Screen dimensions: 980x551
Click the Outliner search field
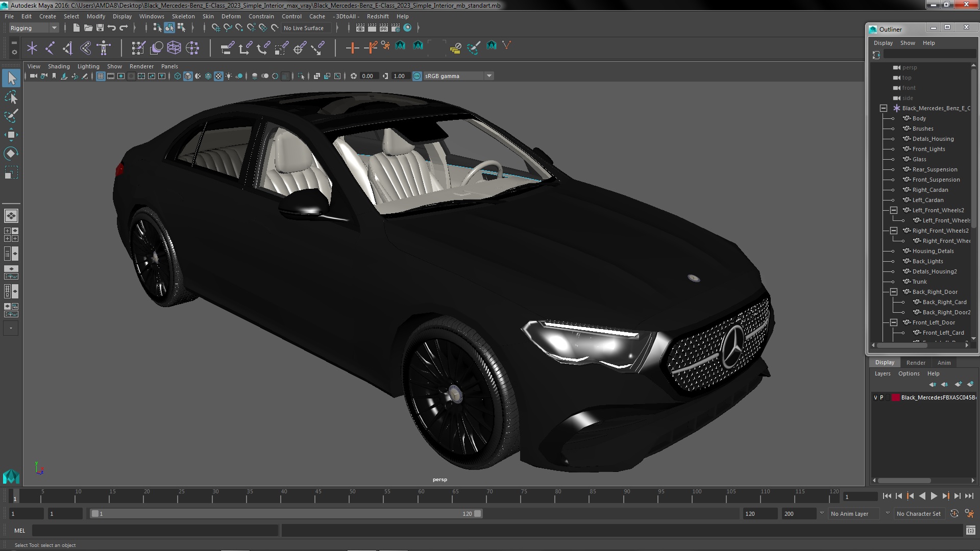tap(929, 55)
